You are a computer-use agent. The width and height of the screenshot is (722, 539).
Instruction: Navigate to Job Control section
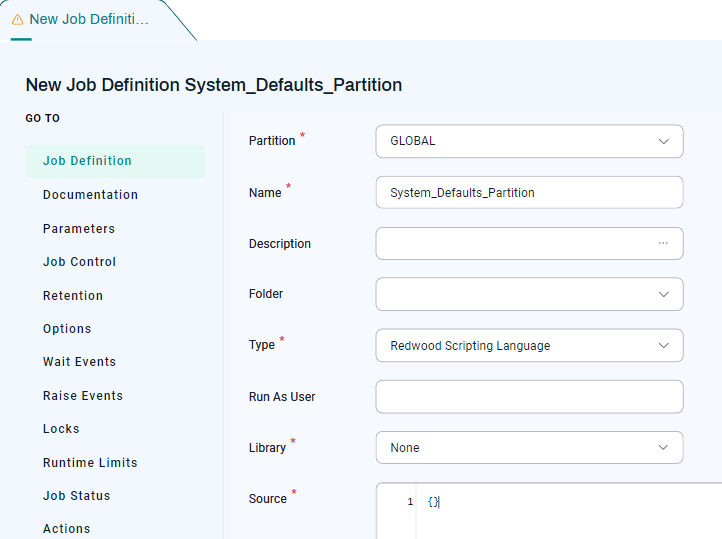(79, 262)
